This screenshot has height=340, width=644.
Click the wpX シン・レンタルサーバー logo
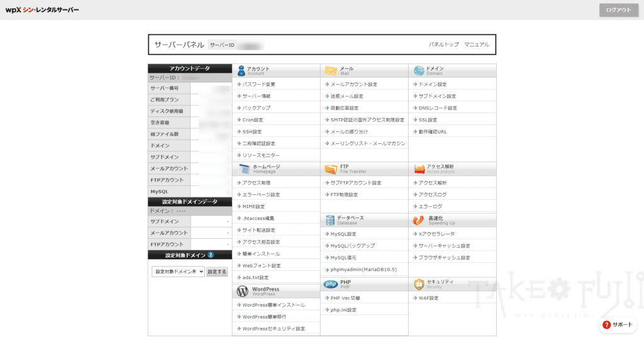[x=42, y=10]
